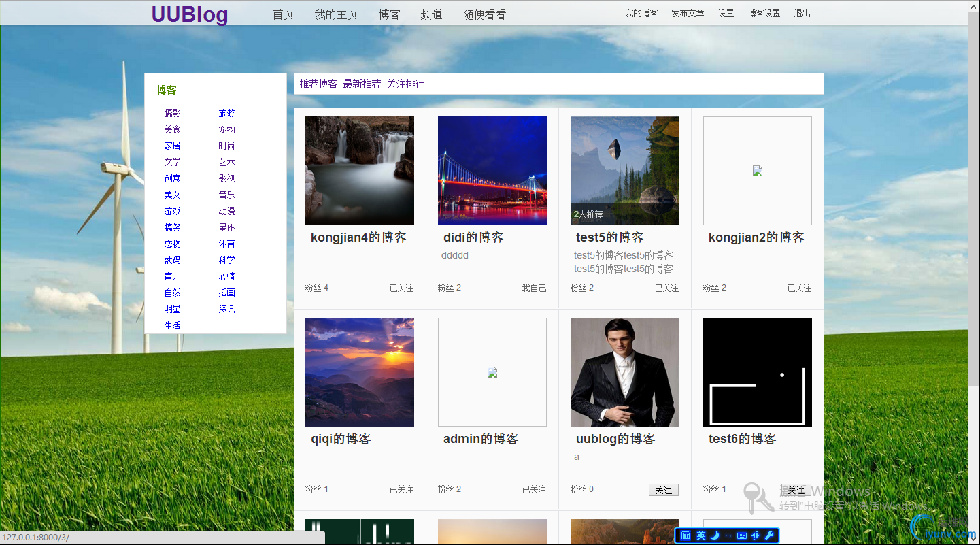Image resolution: width=980 pixels, height=545 pixels.
Task: Open test5 blog landscape thumbnail
Action: coord(625,171)
